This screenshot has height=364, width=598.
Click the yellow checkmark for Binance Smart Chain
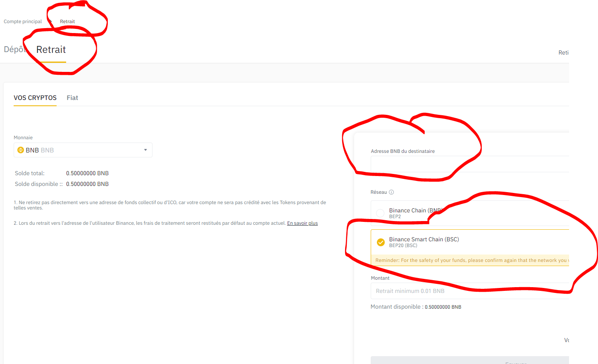pyautogui.click(x=381, y=242)
